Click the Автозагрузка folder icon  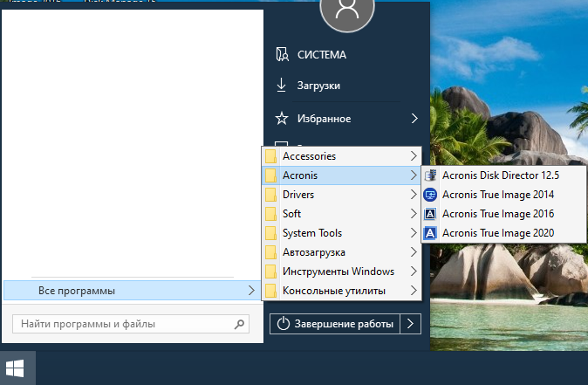[270, 252]
